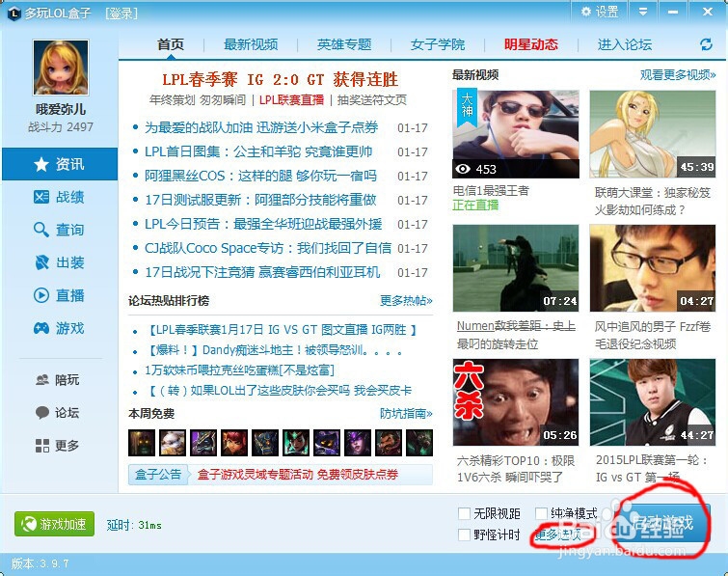728x576 pixels.
Task: Open forum post 1万软妹币喂拉克丝吃蛋糕
Action: (239, 370)
